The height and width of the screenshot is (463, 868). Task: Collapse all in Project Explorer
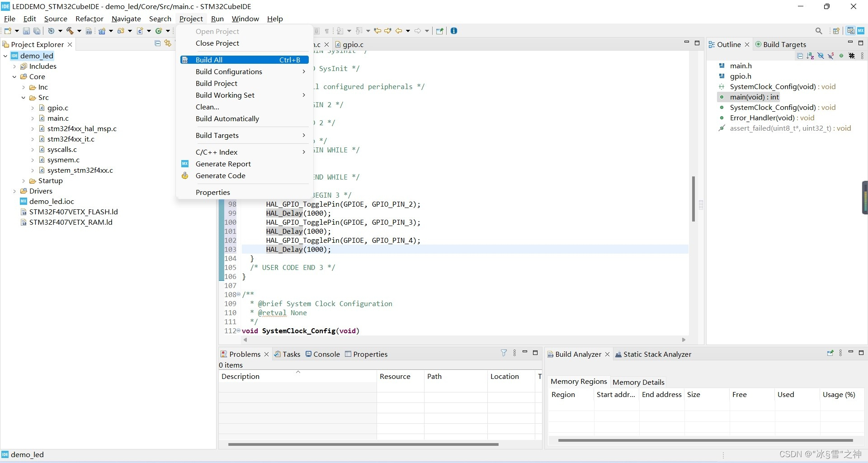pos(158,43)
